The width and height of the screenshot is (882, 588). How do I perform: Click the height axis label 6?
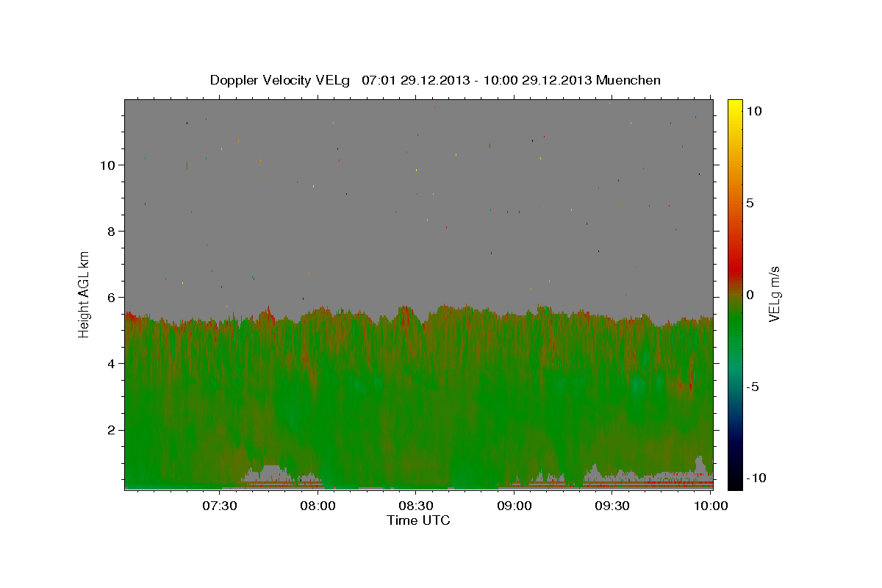[x=111, y=297]
